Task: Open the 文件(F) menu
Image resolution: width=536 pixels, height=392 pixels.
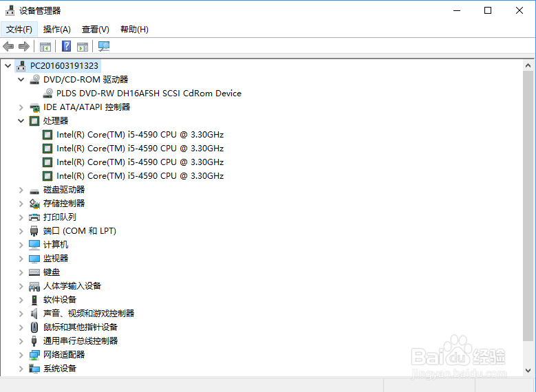Action: (19, 30)
